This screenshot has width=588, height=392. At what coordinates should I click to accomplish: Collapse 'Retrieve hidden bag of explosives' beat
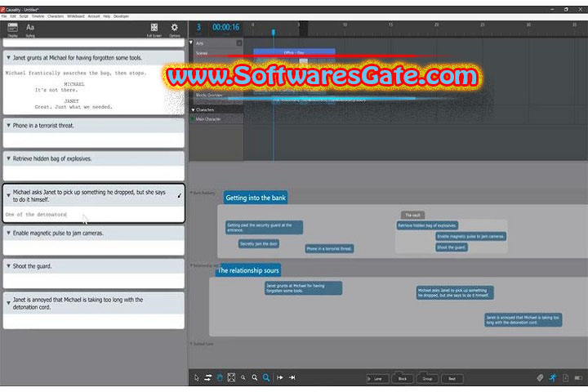coord(8,158)
